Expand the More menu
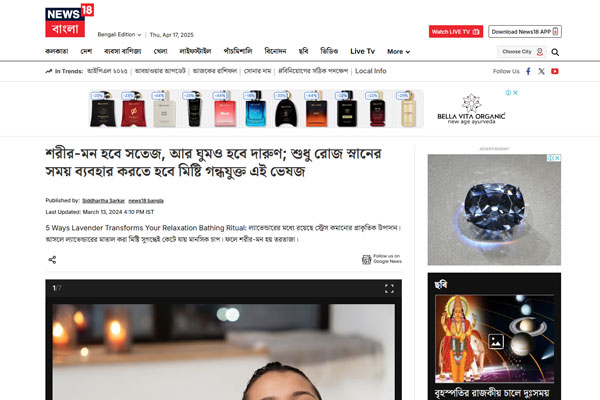This screenshot has width=600, height=400. (x=398, y=51)
